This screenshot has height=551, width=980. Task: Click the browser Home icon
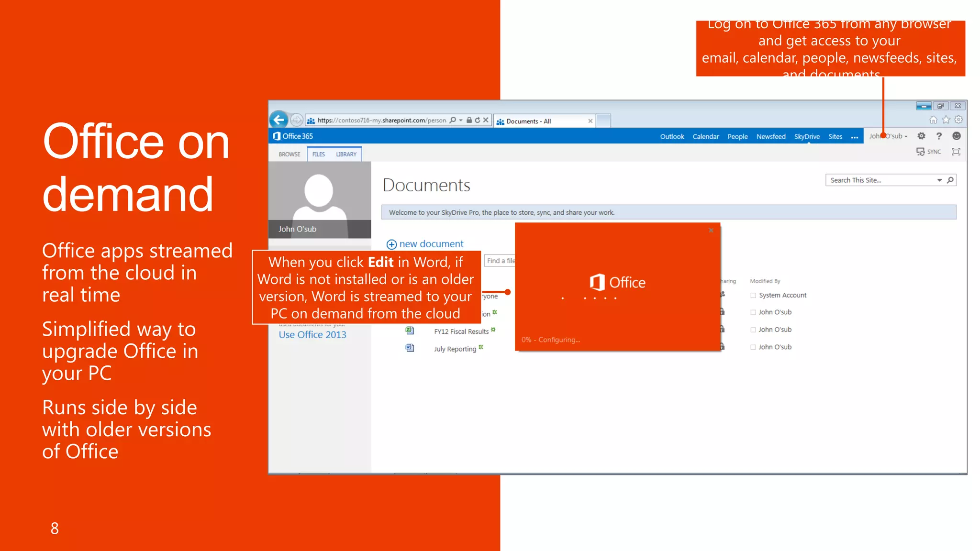point(933,120)
